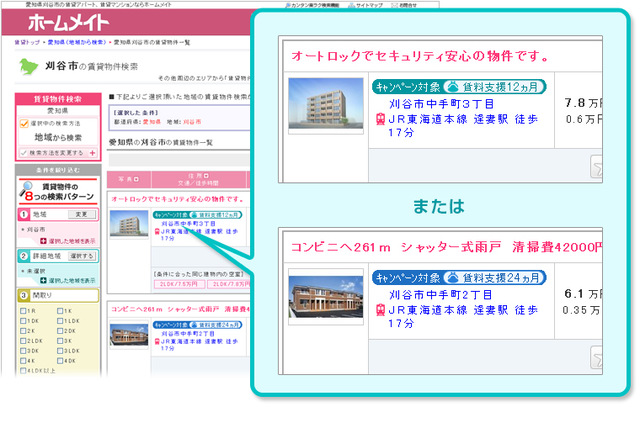640x428 pixels.
Task: Click the step 2 number badge beside 詳細地域
Action: 24,256
